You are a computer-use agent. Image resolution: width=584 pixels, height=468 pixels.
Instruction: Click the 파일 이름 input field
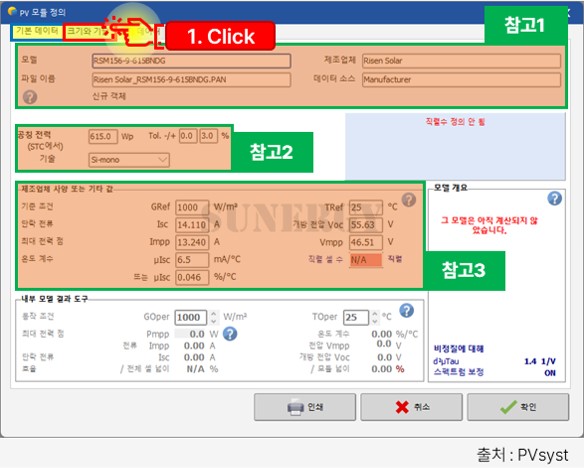pyautogui.click(x=191, y=80)
